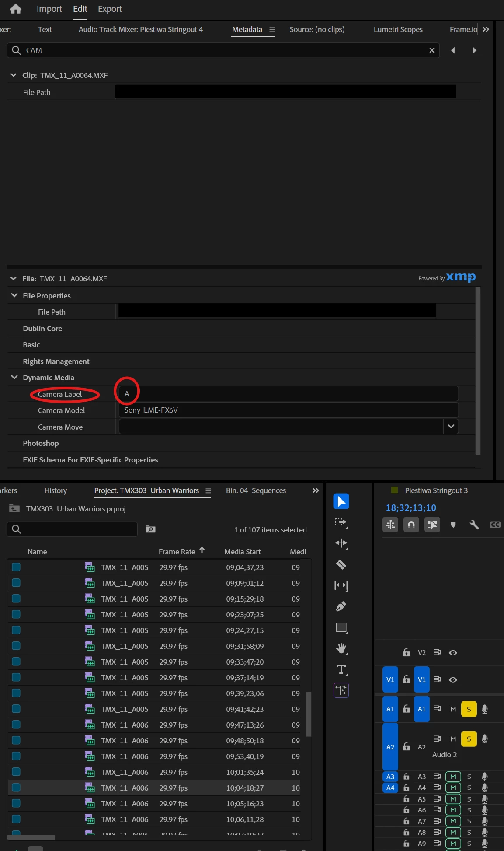Viewport: 504px width, 851px height.
Task: Select the Ripple Edit tool
Action: coord(341,543)
